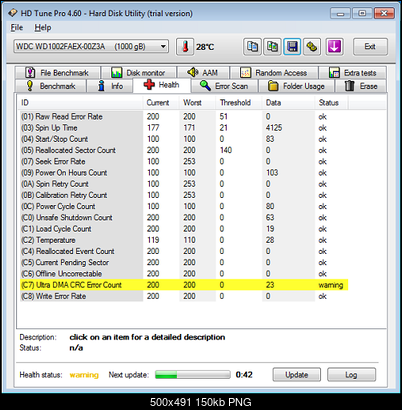This screenshot has width=402, height=410.
Task: Click the Next update progress bar
Action: (193, 375)
